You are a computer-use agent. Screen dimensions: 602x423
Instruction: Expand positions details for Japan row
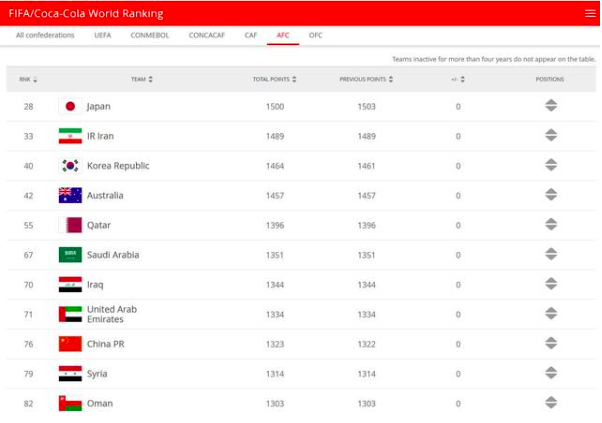[x=551, y=106]
